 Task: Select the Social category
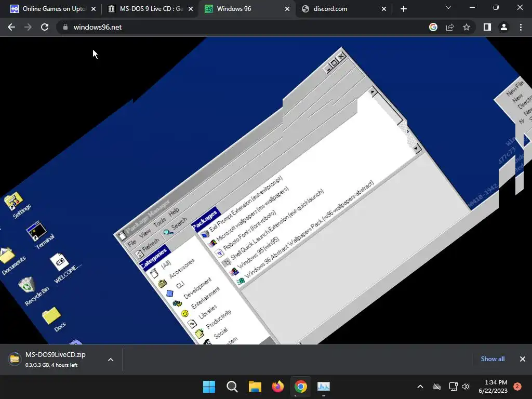pyautogui.click(x=220, y=333)
